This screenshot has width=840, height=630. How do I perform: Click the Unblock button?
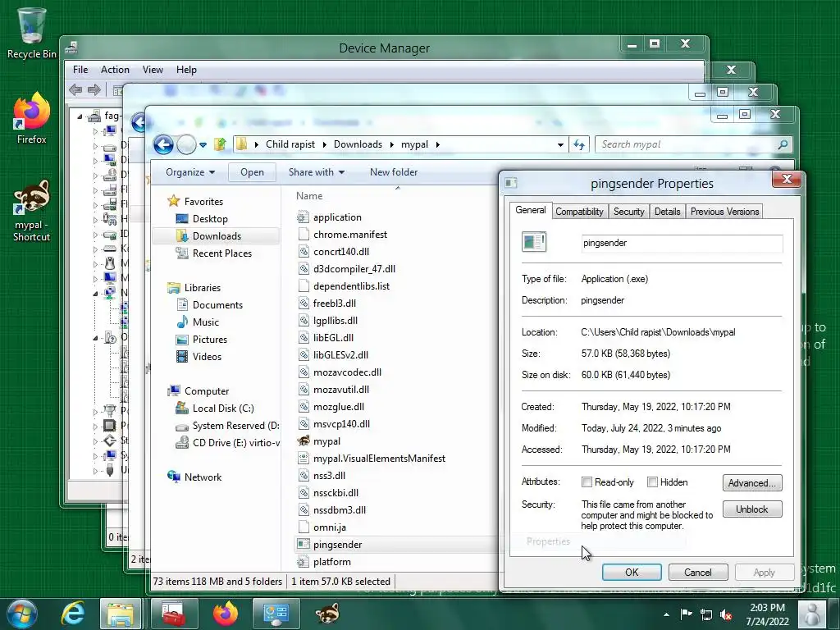751,509
